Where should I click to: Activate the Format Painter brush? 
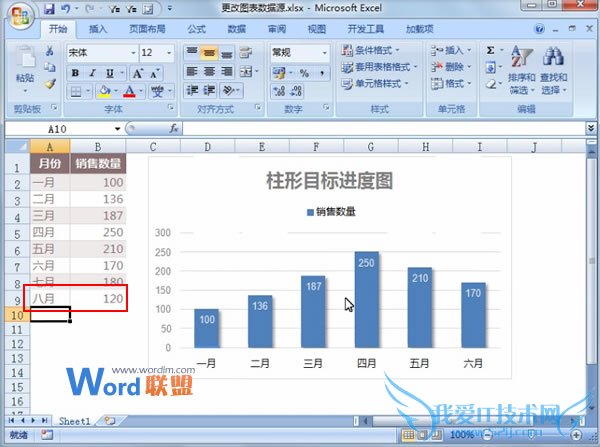(50, 84)
